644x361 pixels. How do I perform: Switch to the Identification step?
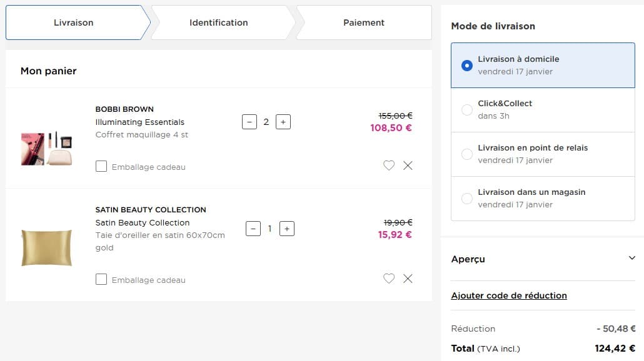(218, 22)
